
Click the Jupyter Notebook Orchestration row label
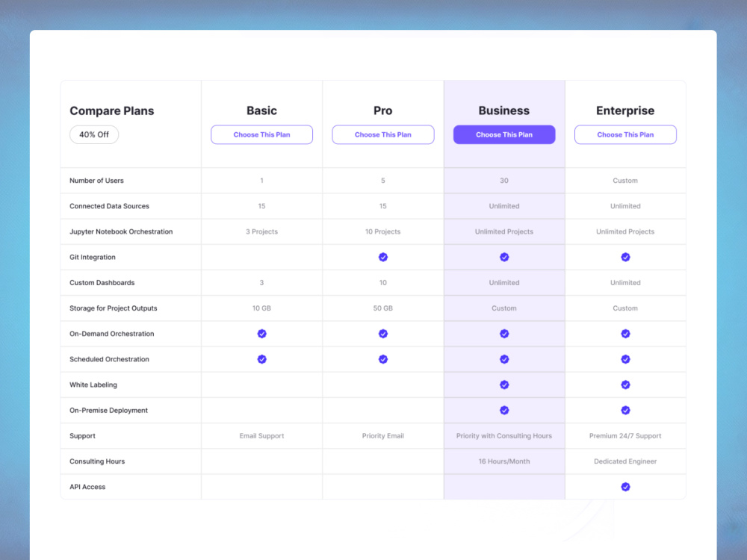coord(121,231)
